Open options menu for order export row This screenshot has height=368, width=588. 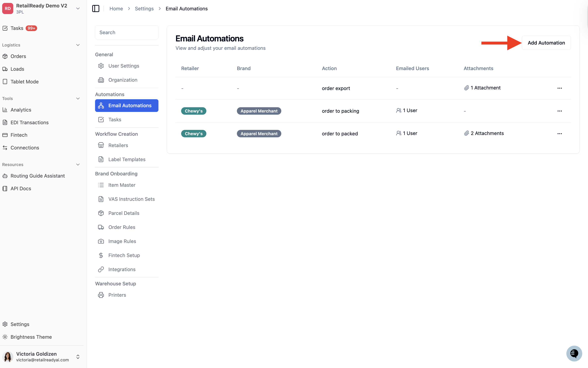[559, 88]
